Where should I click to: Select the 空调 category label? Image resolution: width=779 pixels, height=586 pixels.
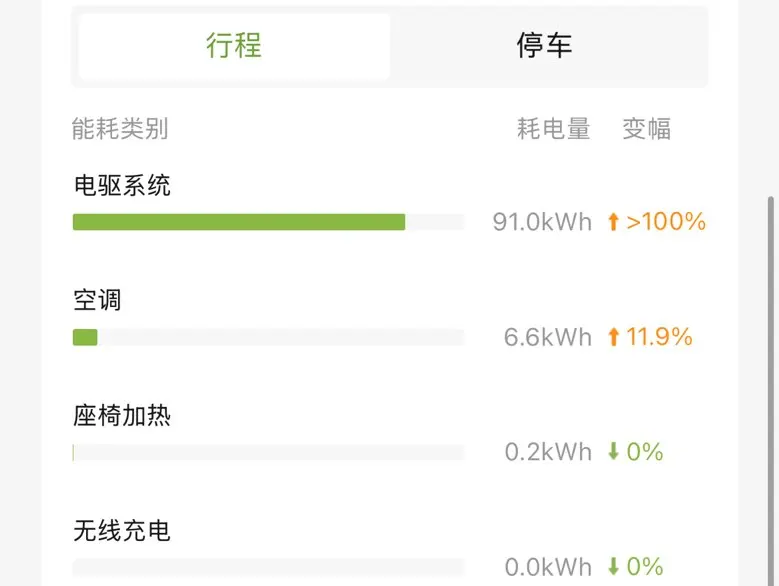97,300
